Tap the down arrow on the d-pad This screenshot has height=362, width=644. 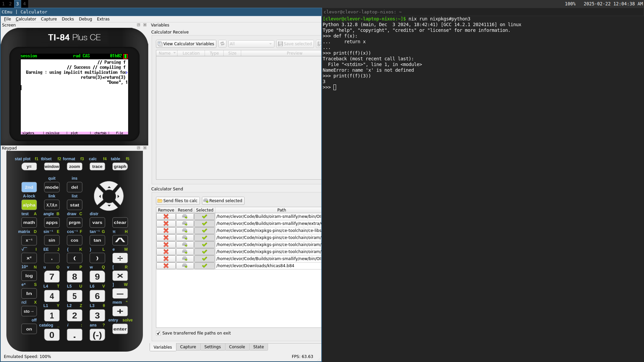point(109,205)
